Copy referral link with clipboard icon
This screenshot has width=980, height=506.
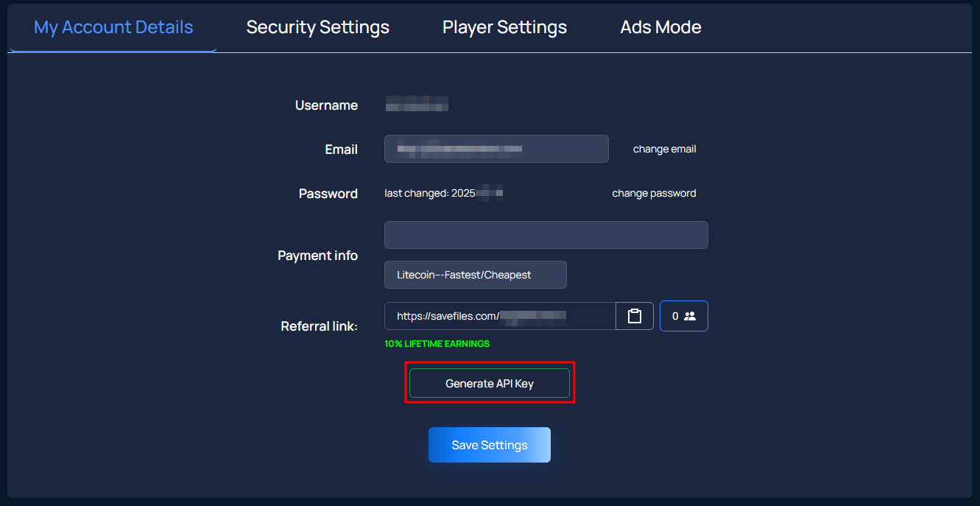coord(635,316)
